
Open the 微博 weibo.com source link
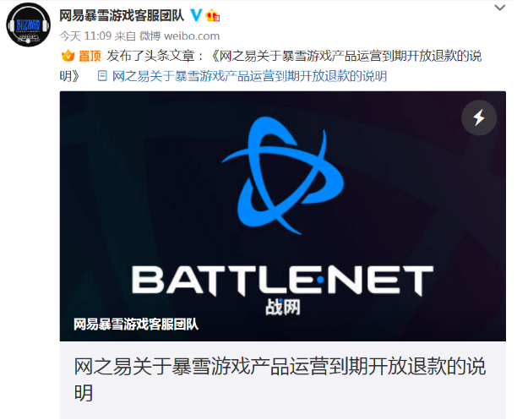[179, 36]
